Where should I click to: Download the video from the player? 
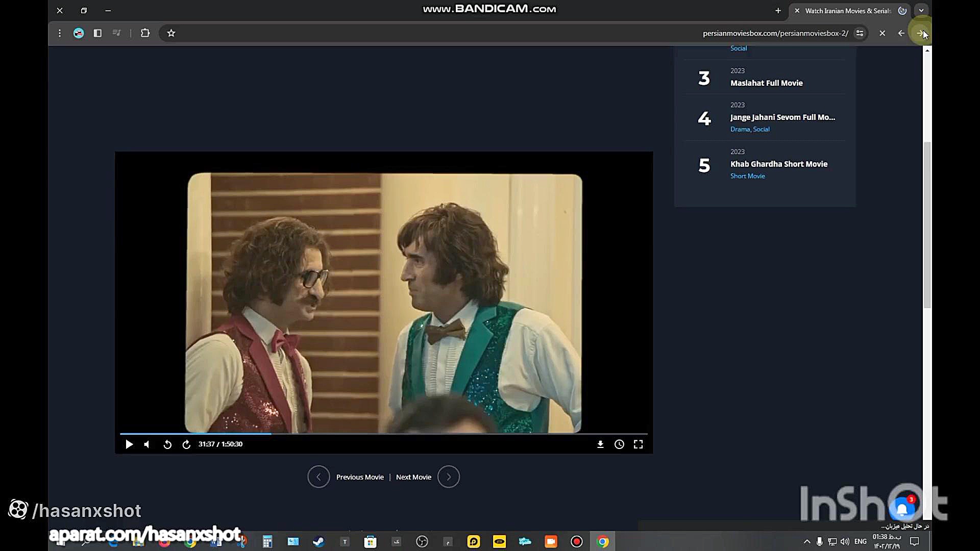point(600,444)
